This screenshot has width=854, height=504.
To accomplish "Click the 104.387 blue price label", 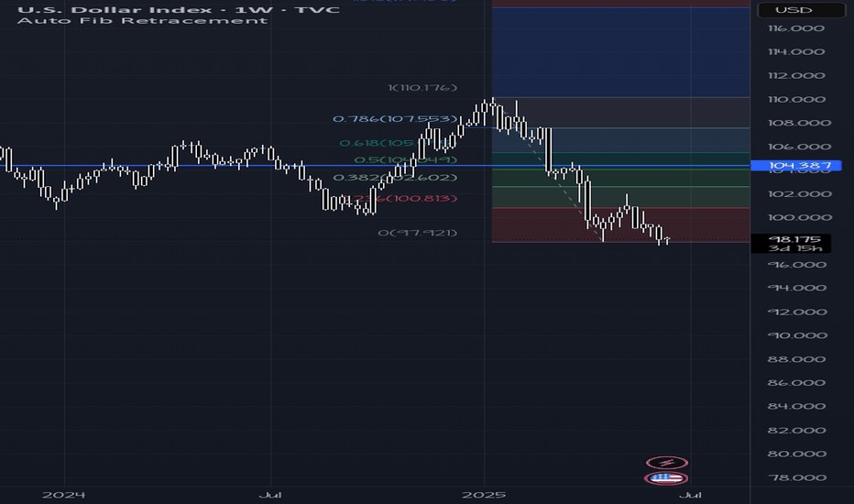I will 795,165.
